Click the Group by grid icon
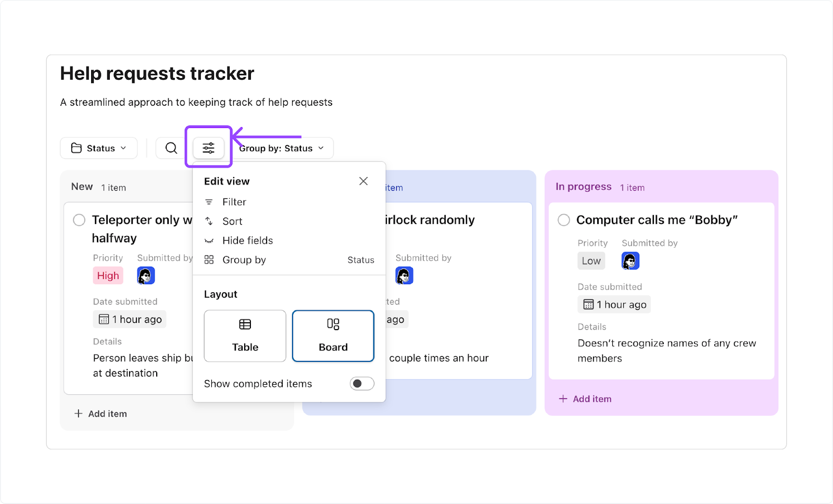The image size is (833, 504). (209, 259)
